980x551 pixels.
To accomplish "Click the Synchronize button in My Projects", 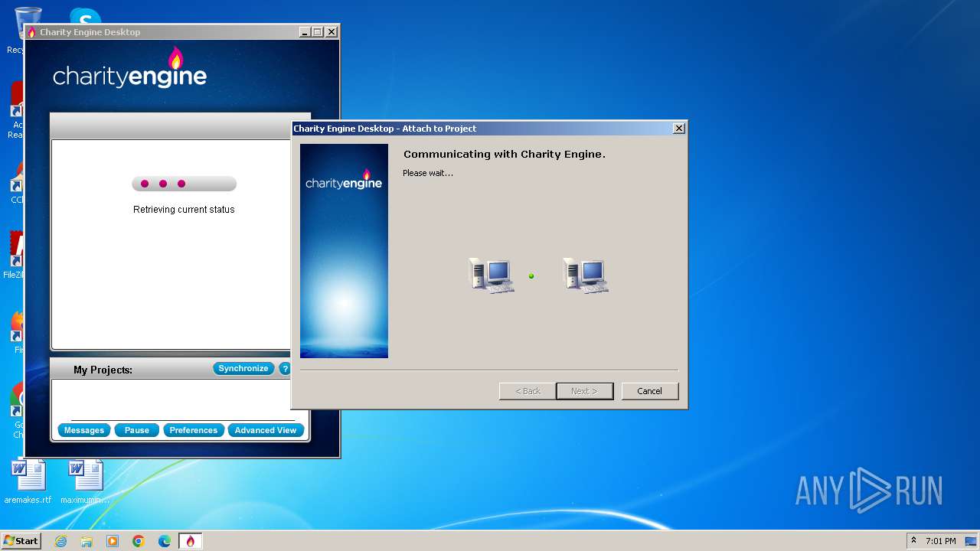I will click(243, 368).
